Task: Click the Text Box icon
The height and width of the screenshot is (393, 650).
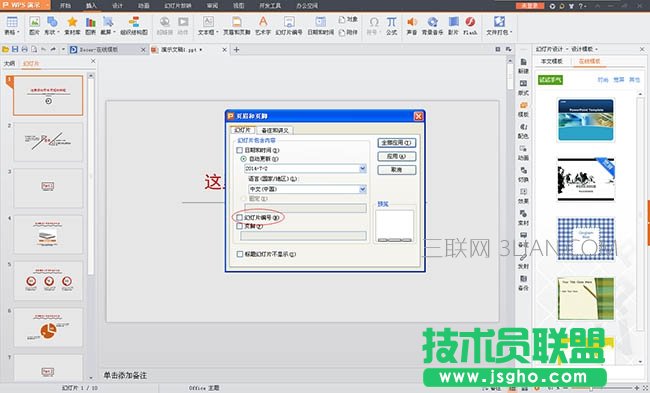Action: point(208,22)
